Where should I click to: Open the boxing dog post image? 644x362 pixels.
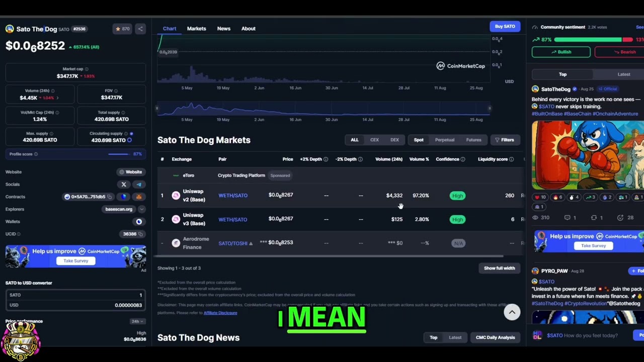click(x=588, y=155)
